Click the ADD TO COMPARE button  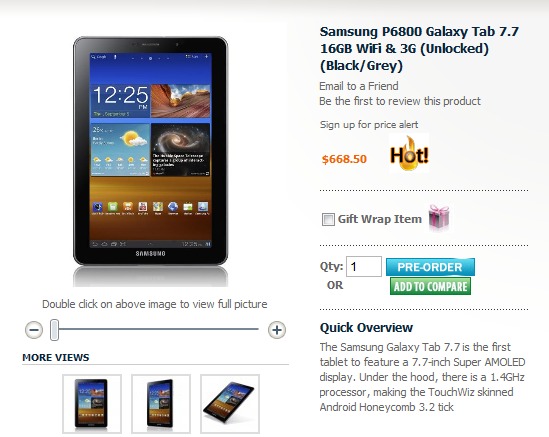[430, 286]
